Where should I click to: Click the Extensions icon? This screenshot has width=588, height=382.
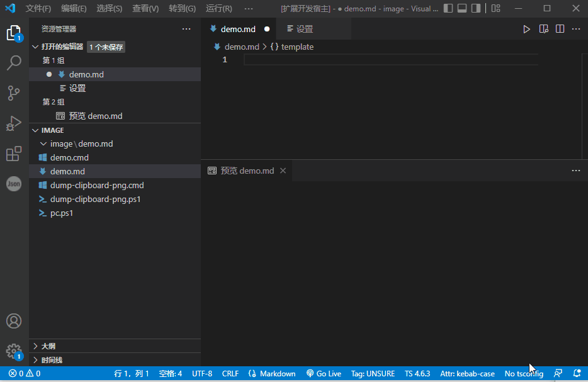14,154
